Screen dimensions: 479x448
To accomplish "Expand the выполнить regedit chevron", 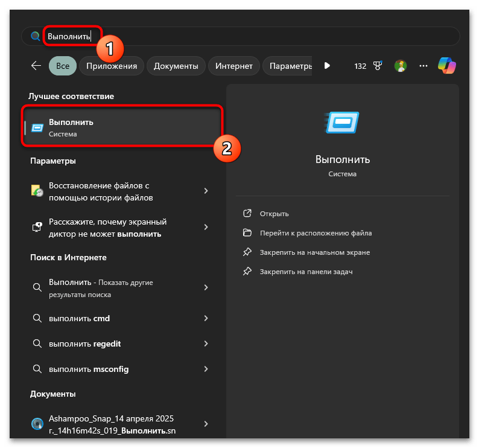I will click(x=206, y=344).
